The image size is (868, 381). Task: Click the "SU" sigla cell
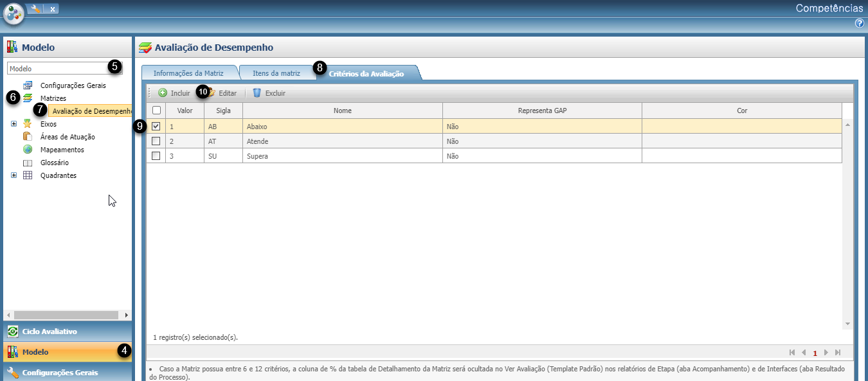[223, 156]
